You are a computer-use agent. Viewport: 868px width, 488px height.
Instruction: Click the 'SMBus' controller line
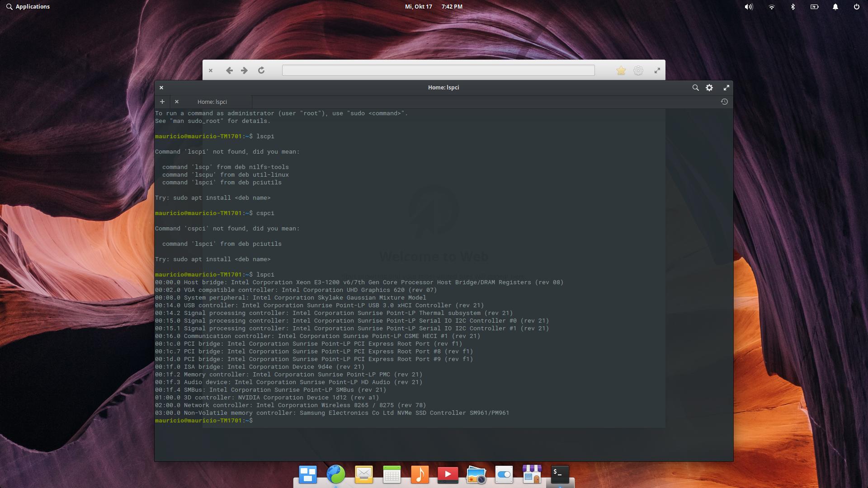click(x=271, y=390)
